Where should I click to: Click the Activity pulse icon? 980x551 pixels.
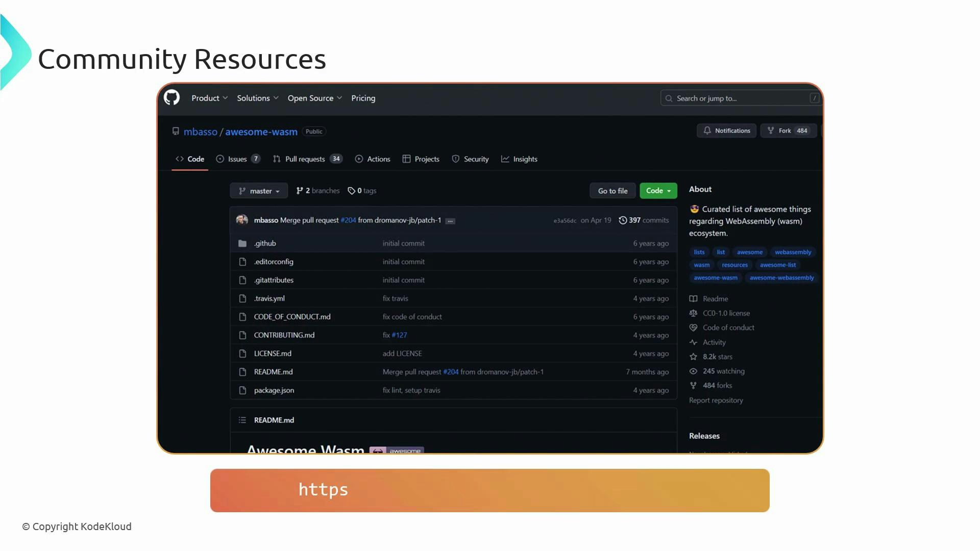tap(694, 342)
